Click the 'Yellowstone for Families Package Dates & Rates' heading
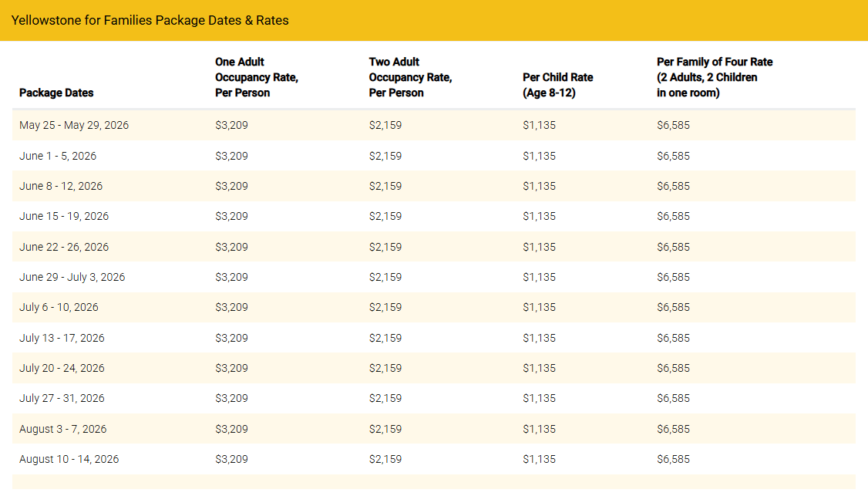 150,21
